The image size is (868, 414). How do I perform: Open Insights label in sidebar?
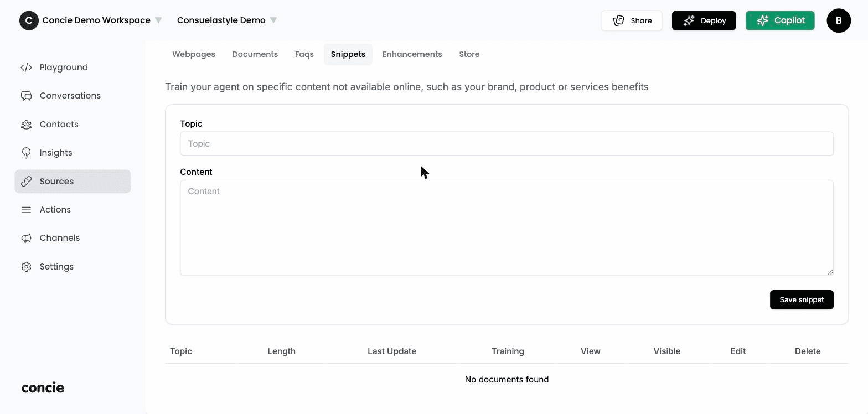click(56, 153)
